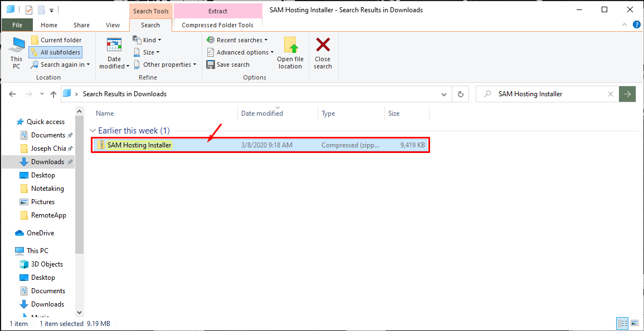Open pinned Downloads under Quick access
The height and width of the screenshot is (331, 644).
tap(48, 161)
